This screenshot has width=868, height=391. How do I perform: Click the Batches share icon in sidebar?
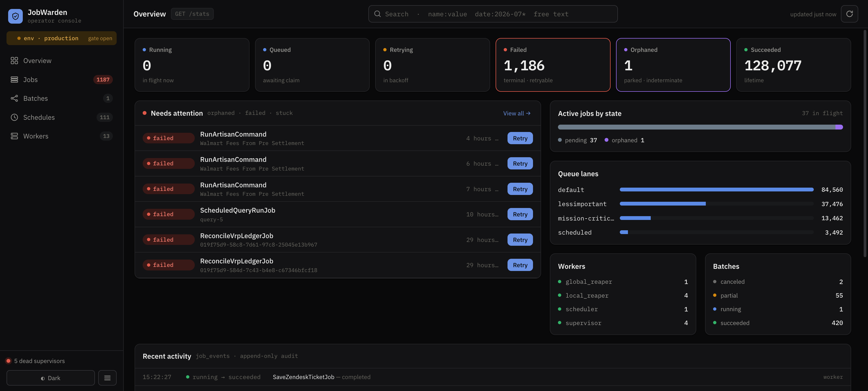pyautogui.click(x=14, y=99)
